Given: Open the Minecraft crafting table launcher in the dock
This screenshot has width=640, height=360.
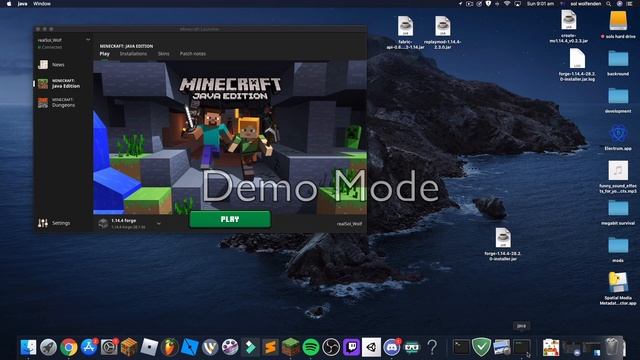Looking at the screenshot, I should pyautogui.click(x=129, y=347).
